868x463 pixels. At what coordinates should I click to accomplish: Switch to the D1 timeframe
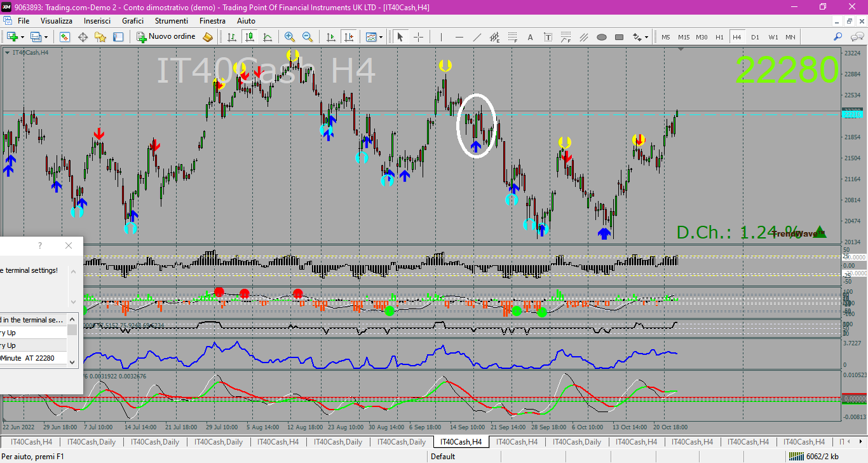[x=755, y=37]
